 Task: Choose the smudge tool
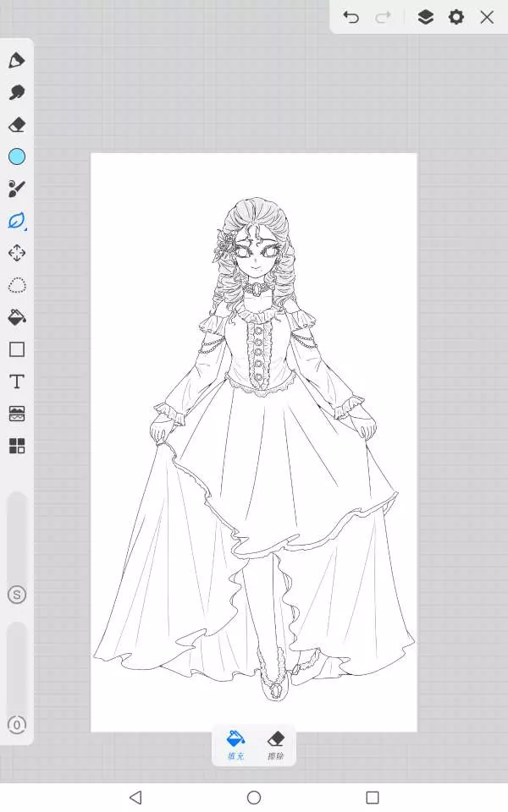17,92
